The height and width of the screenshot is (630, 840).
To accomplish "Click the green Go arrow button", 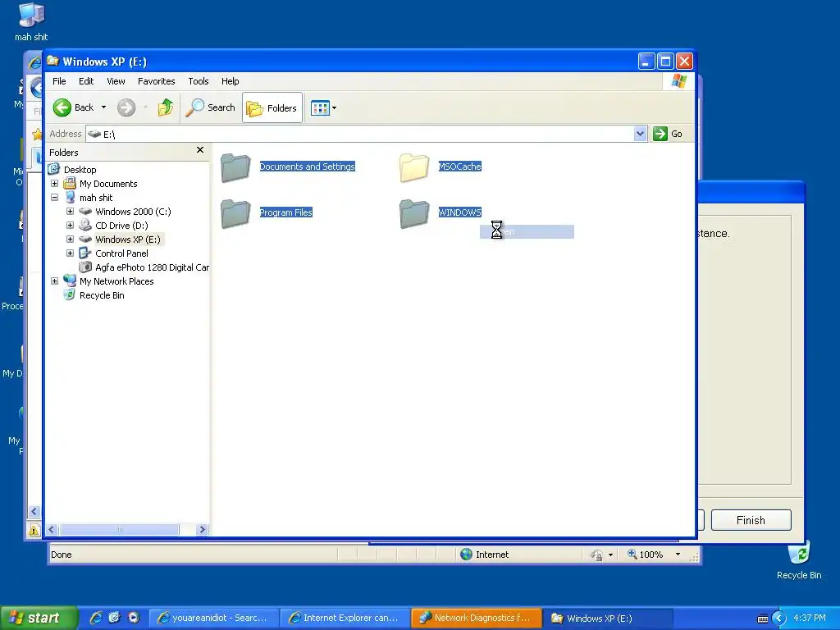I will coord(660,134).
